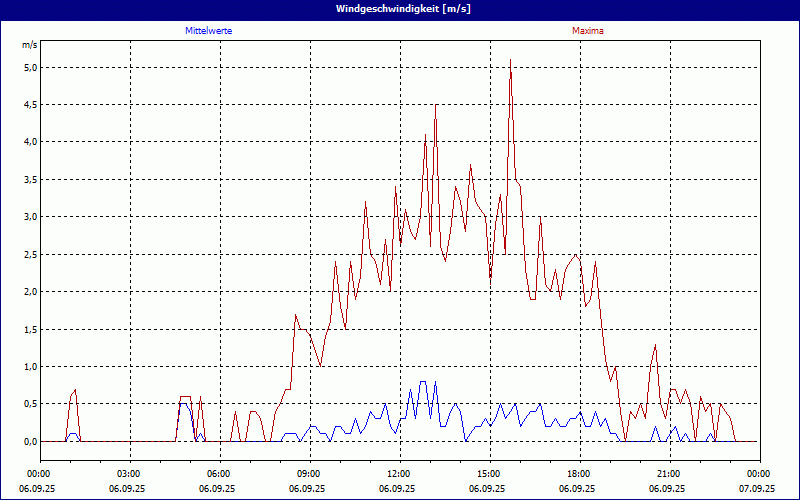Click the 07.09.25 date label
The width and height of the screenshot is (800, 500).
[x=757, y=489]
